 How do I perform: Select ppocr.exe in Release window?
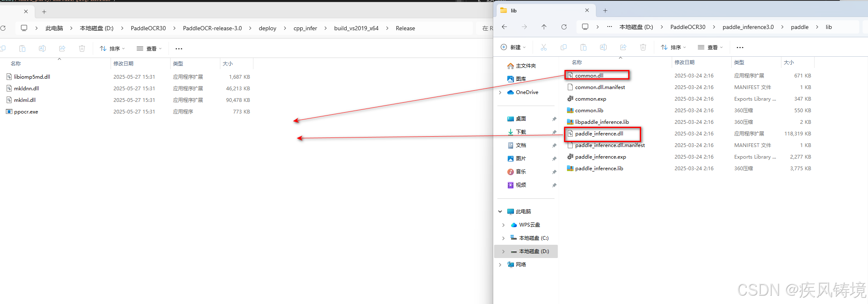[26, 112]
